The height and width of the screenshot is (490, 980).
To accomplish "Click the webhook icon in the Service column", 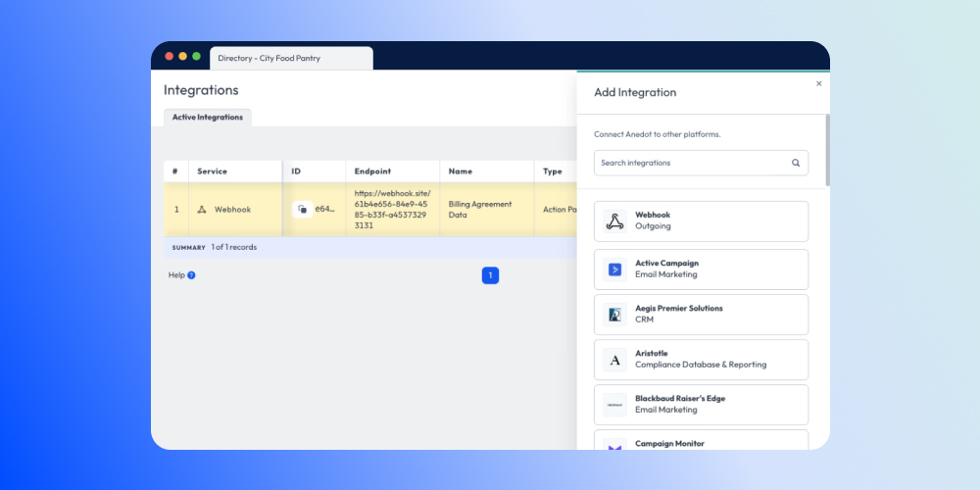I will click(x=202, y=210).
